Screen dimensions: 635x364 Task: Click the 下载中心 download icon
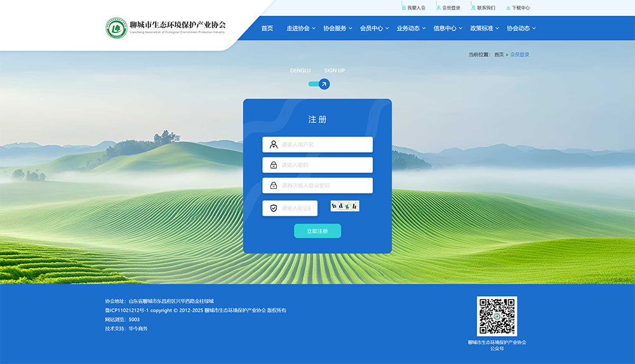click(x=508, y=8)
